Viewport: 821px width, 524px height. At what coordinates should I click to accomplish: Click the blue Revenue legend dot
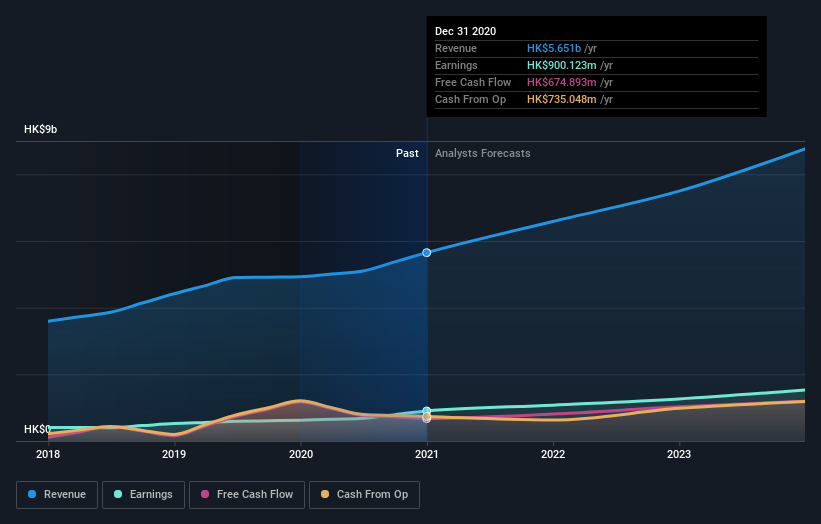click(x=32, y=494)
